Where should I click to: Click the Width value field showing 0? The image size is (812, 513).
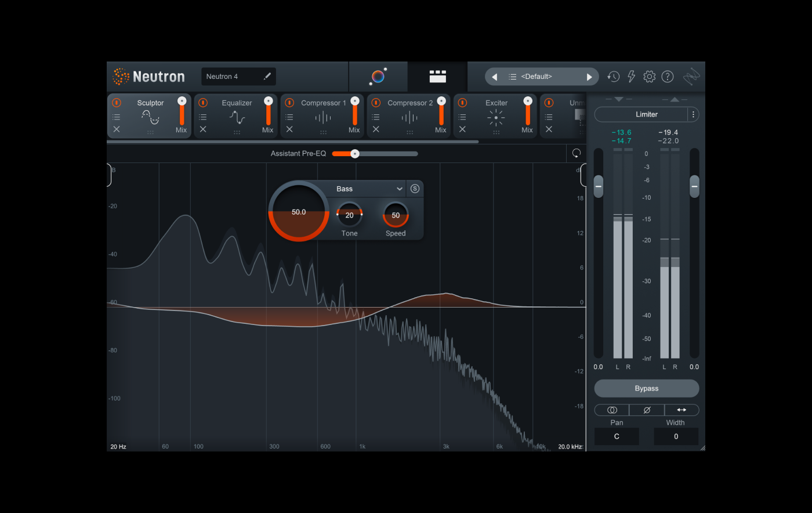[676, 436]
